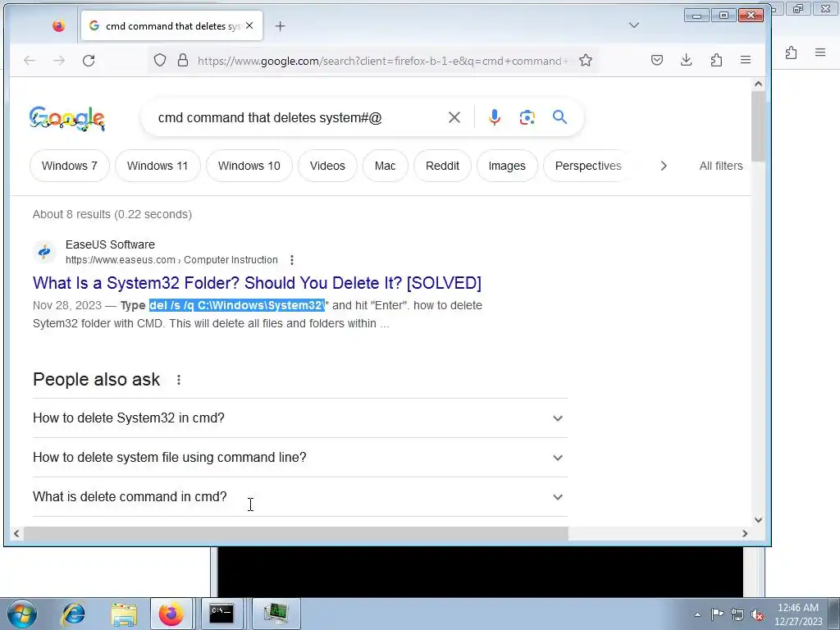840x630 pixels.
Task: Close the cmd command search tab
Action: pyautogui.click(x=249, y=25)
